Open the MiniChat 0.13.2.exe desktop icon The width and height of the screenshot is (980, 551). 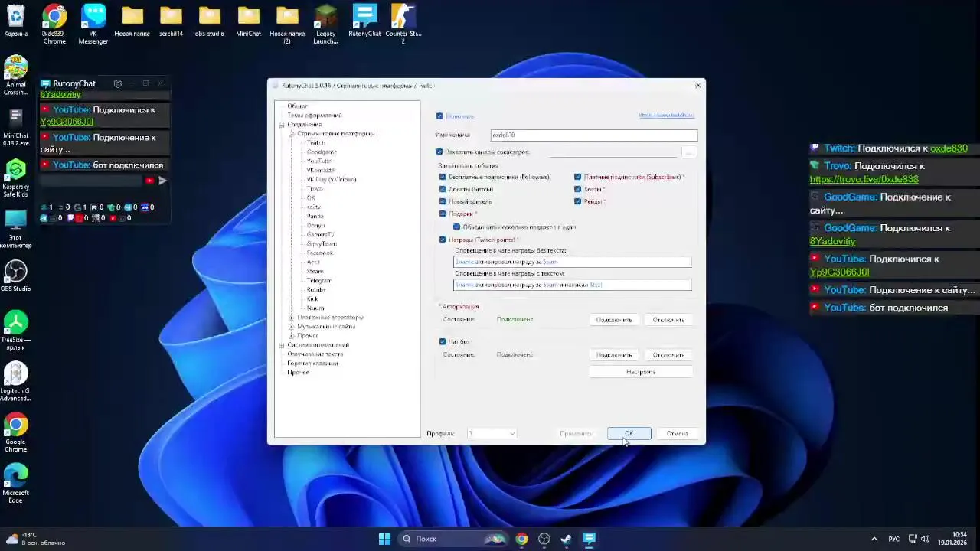[15, 127]
